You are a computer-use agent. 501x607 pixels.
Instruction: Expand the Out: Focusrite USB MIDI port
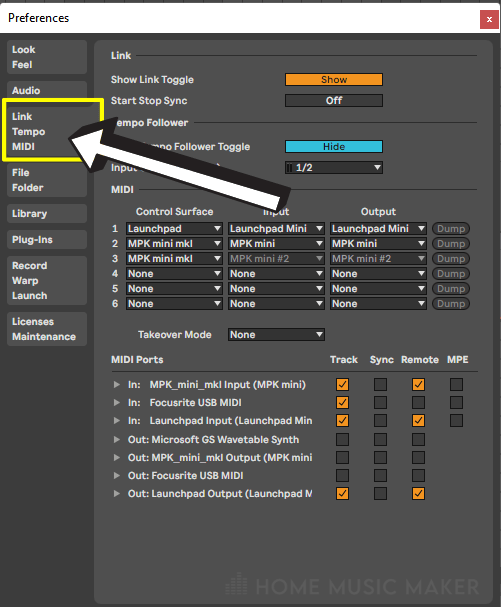pyautogui.click(x=117, y=475)
